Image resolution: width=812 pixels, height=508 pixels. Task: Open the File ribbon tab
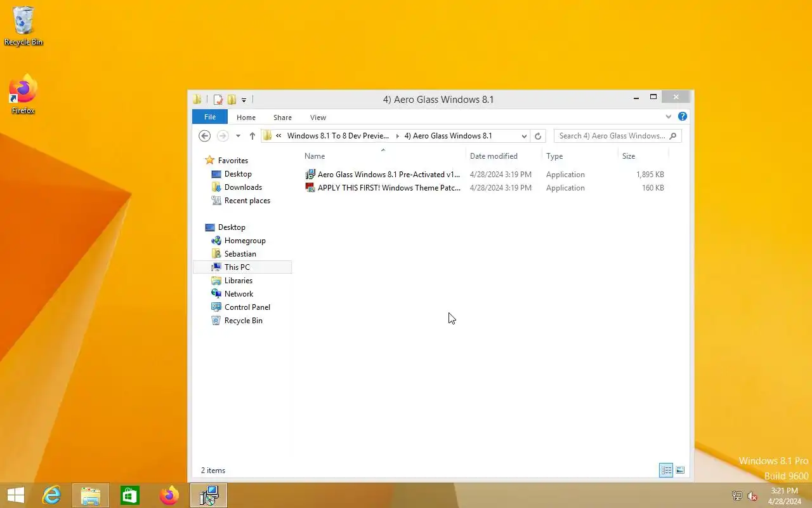tap(210, 117)
